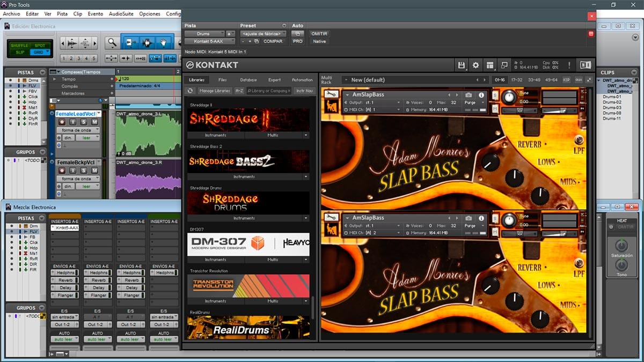This screenshot has width=644, height=362.
Task: Mute the FemaleLeadVocl track
Action: click(x=94, y=122)
